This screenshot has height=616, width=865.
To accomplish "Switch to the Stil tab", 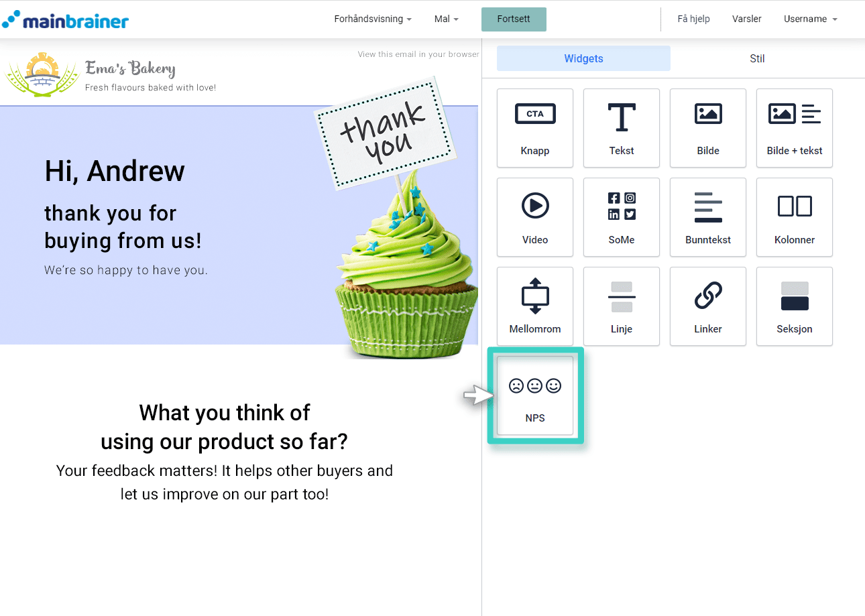I will click(757, 58).
